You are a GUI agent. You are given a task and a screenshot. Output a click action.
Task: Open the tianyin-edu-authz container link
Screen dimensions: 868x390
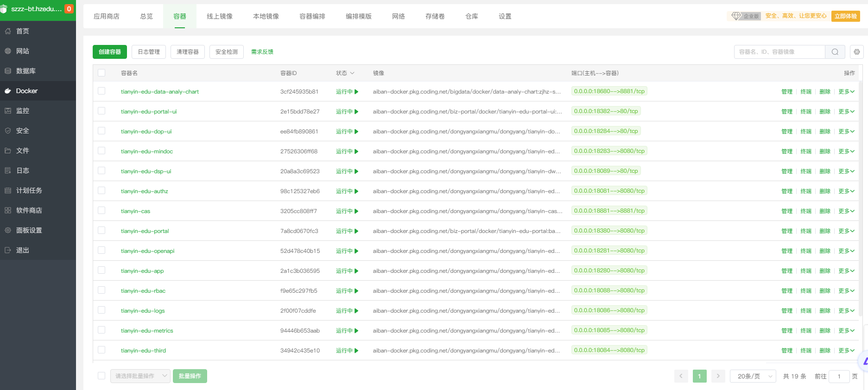(145, 191)
